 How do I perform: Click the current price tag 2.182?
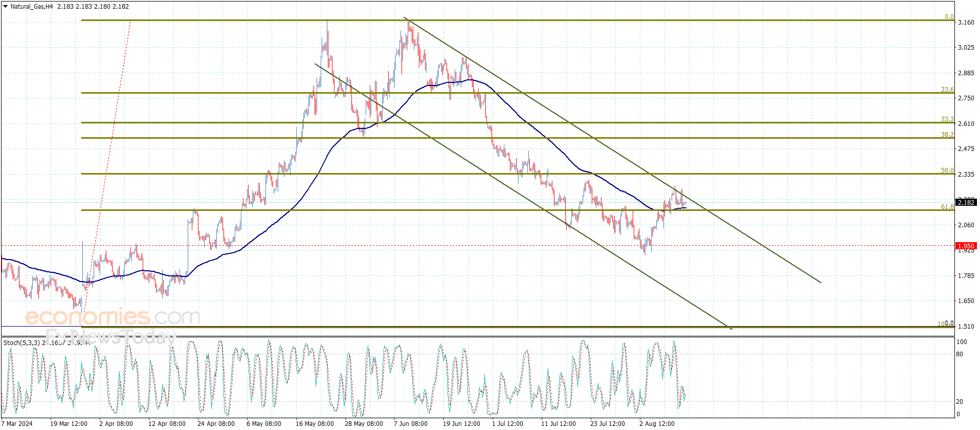click(x=966, y=203)
